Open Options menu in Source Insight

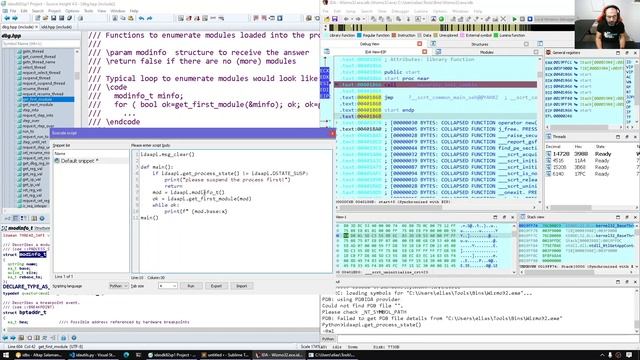[72, 11]
